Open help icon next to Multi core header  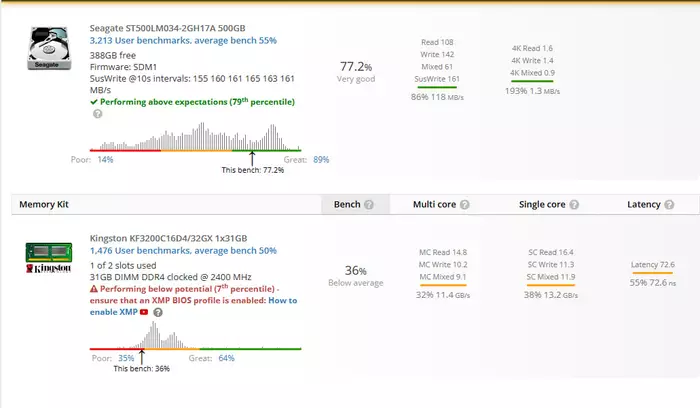[x=465, y=204]
